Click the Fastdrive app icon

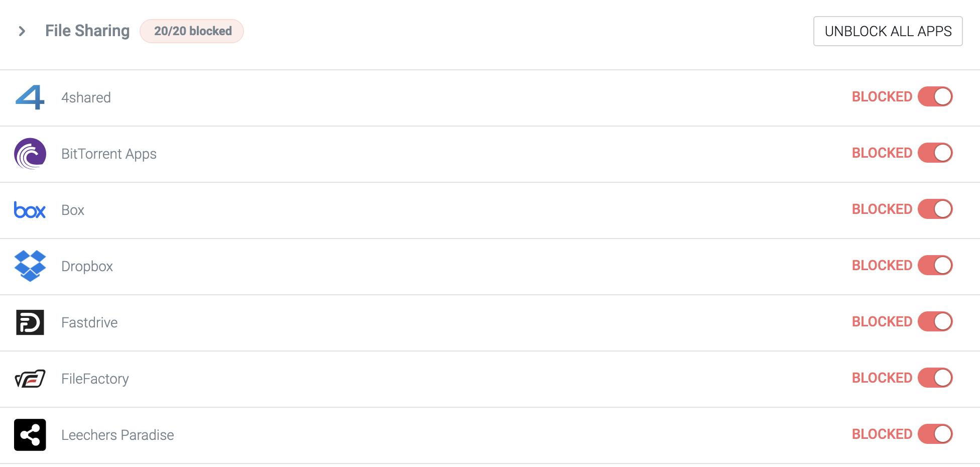click(x=30, y=322)
